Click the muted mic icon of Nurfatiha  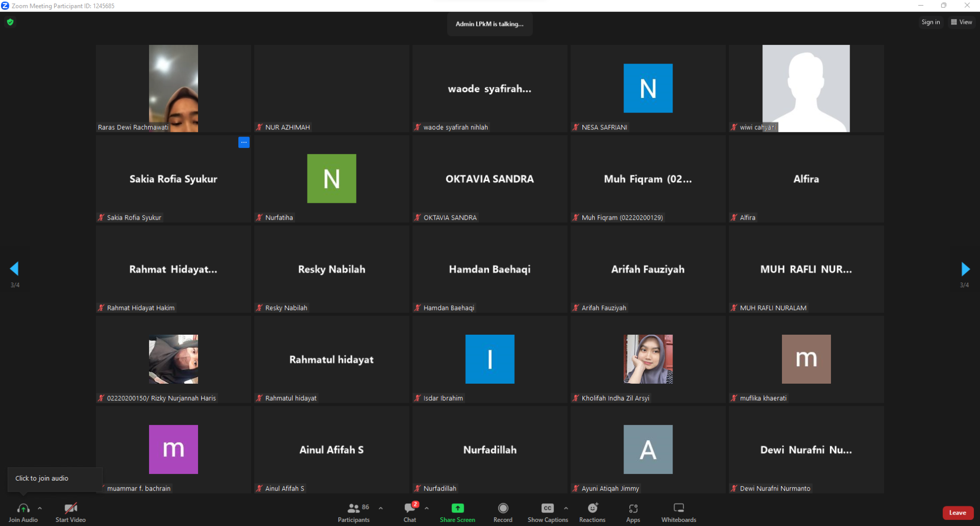pyautogui.click(x=259, y=218)
